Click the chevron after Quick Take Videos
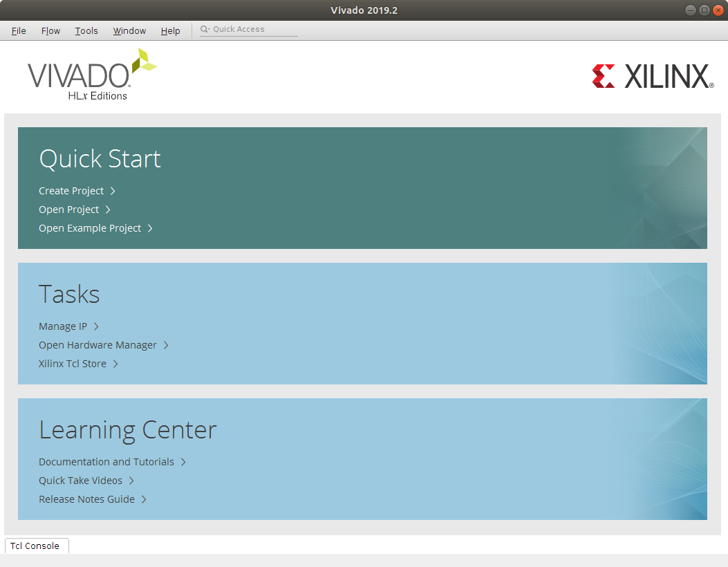The image size is (728, 567). 131,481
